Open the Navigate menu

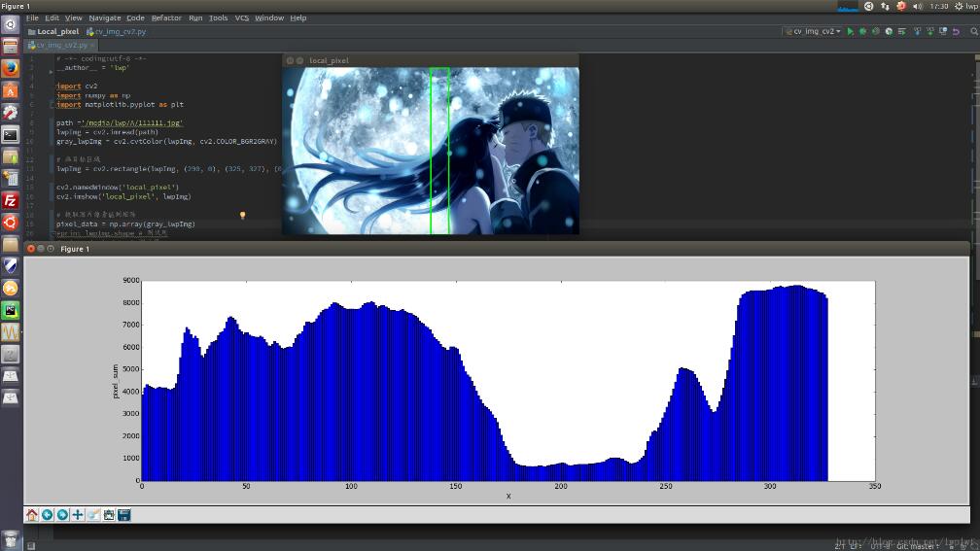pos(104,18)
